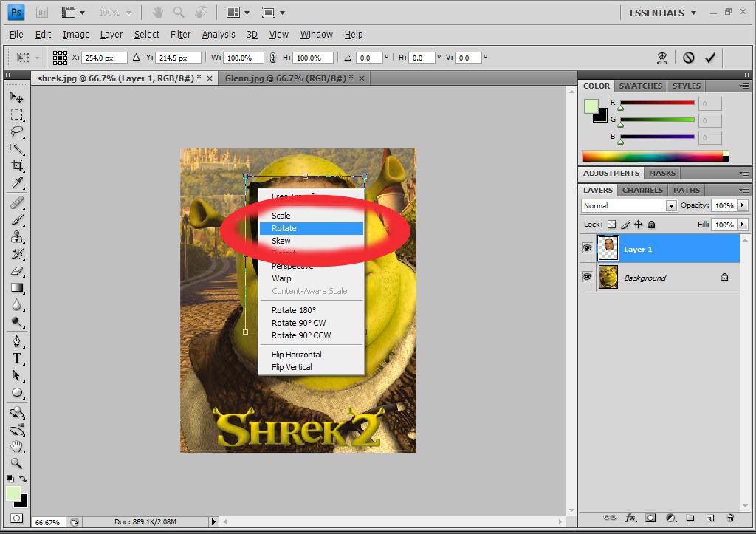This screenshot has height=534, width=756.
Task: Click the delete layer trash icon
Action: point(730,518)
